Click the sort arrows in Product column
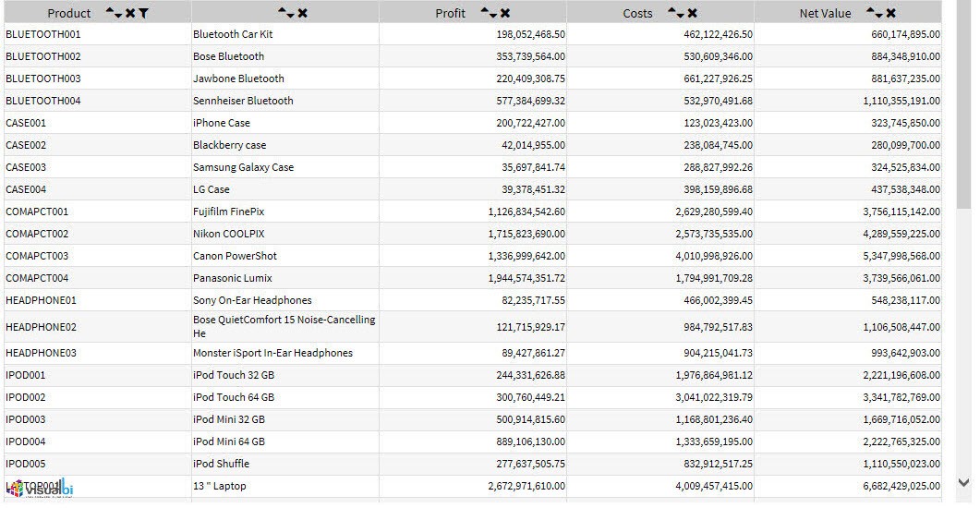Viewport: 980px width, 508px height. pyautogui.click(x=114, y=13)
